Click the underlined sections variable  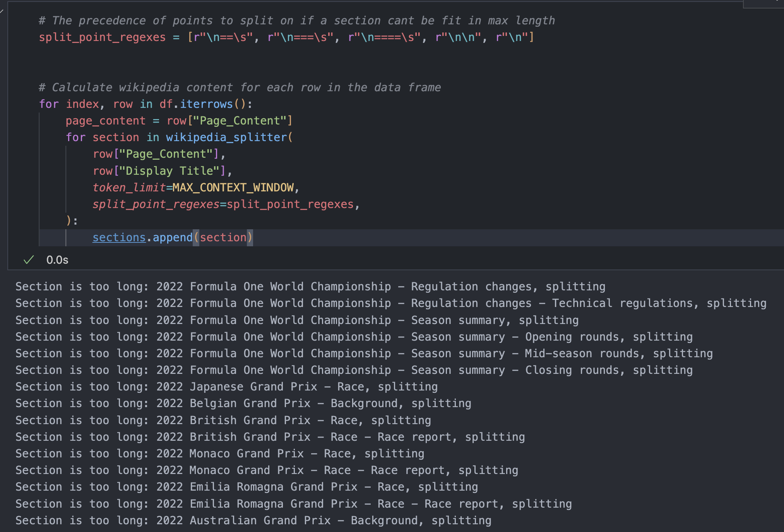pos(119,237)
